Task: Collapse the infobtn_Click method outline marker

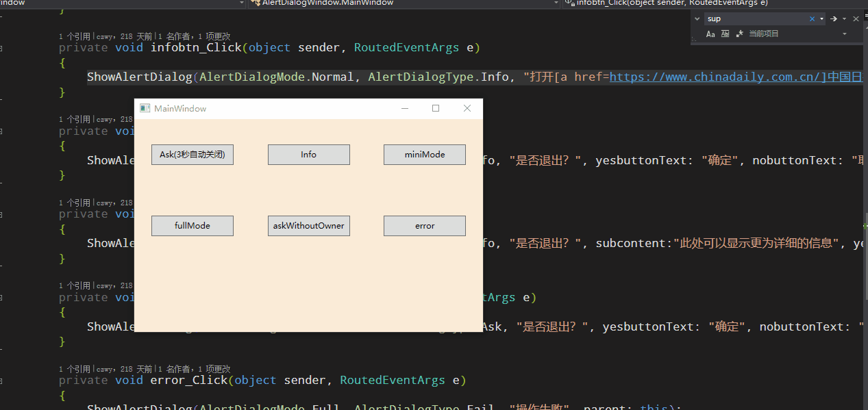Action: coord(1,48)
